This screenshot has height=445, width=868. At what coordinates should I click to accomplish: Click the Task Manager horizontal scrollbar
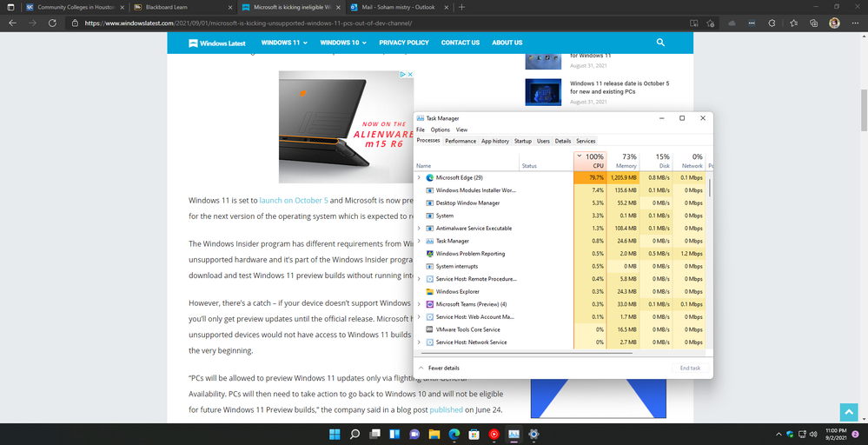click(x=527, y=353)
